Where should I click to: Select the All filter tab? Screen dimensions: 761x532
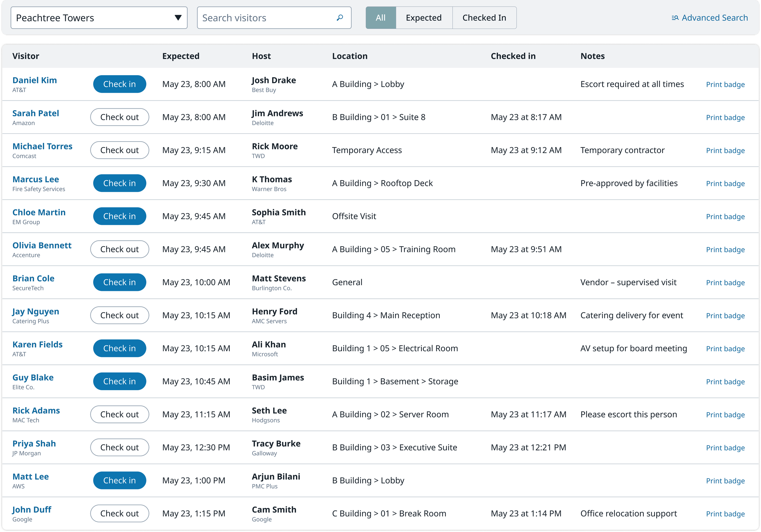380,18
